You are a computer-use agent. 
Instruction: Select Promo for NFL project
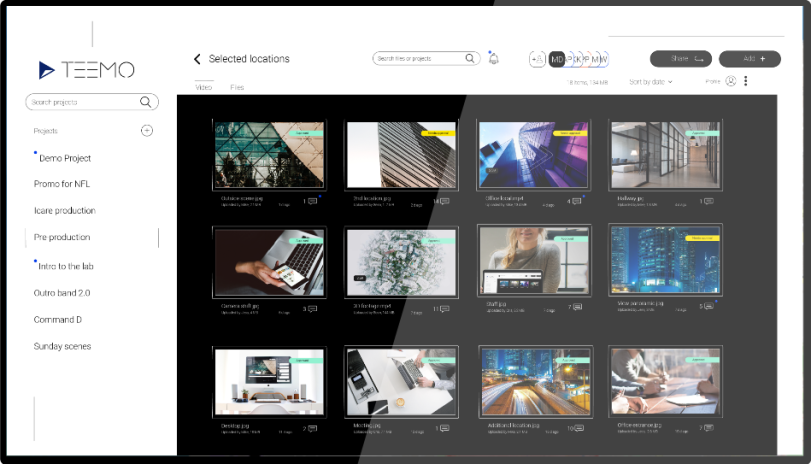click(x=62, y=184)
